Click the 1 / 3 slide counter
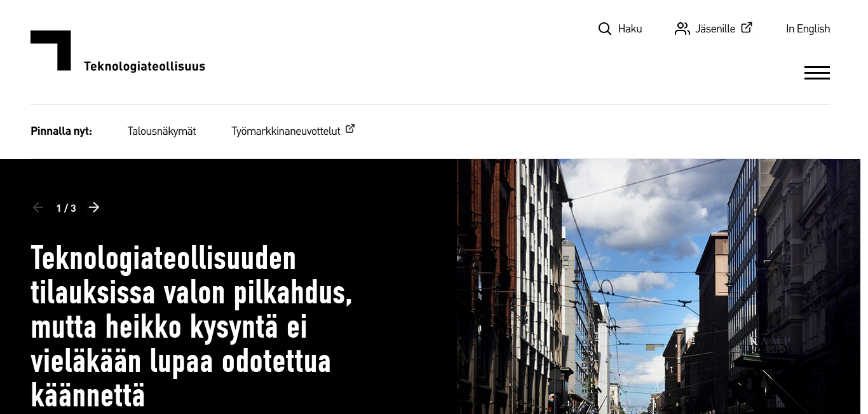Screen dimensions: 868x414 (x=66, y=208)
